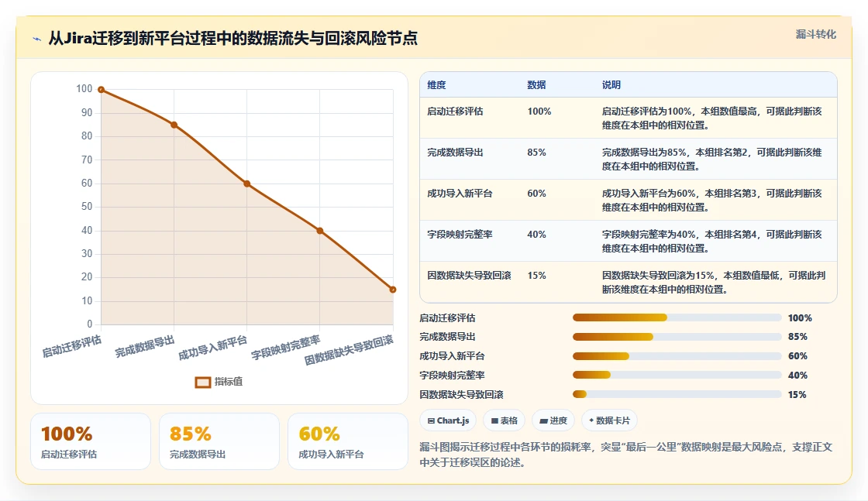The height and width of the screenshot is (501, 868).
Task: Click the chart data point at 100
Action: tap(101, 90)
